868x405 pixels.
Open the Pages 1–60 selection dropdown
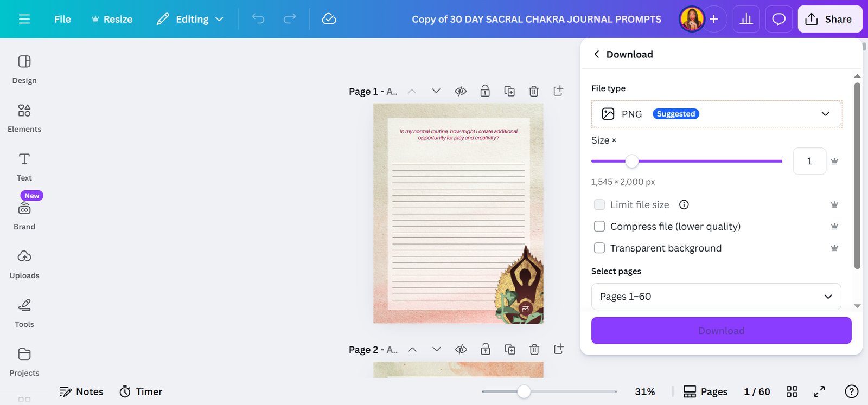coord(716,297)
